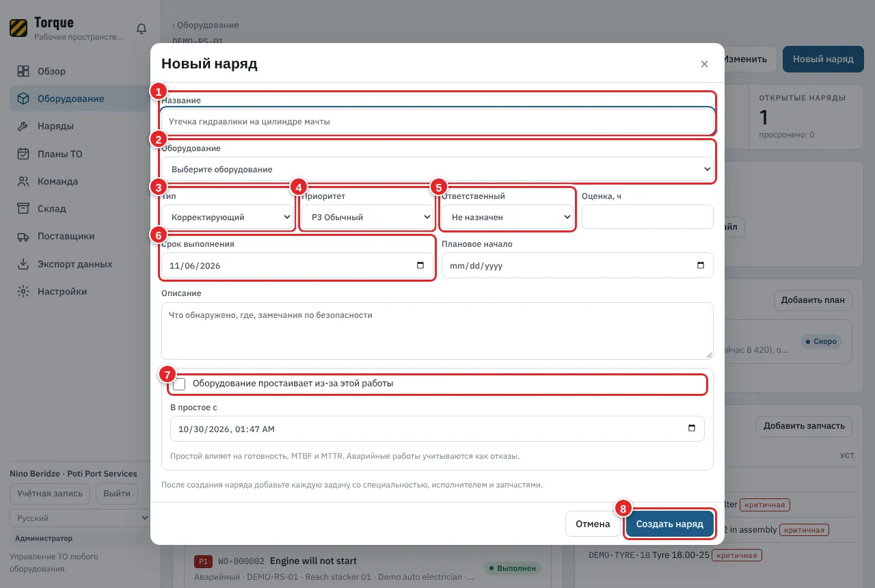
Task: Click the Команда people icon
Action: (x=23, y=181)
